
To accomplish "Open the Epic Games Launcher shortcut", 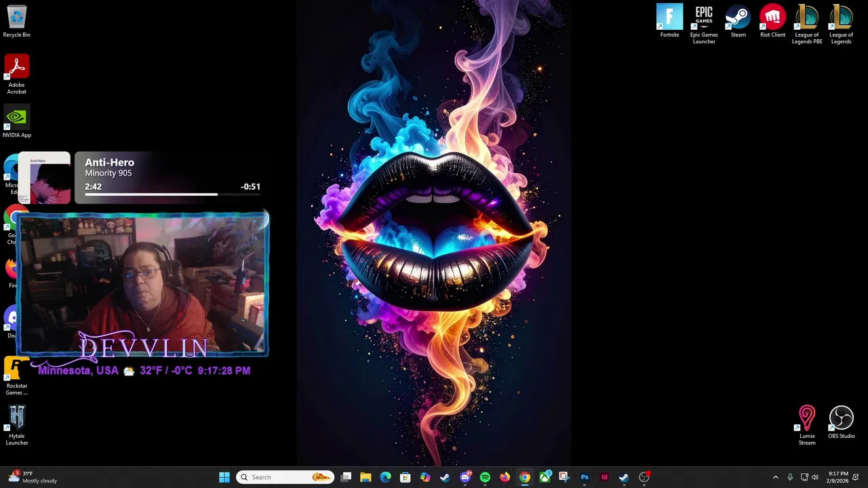I will pyautogui.click(x=704, y=25).
